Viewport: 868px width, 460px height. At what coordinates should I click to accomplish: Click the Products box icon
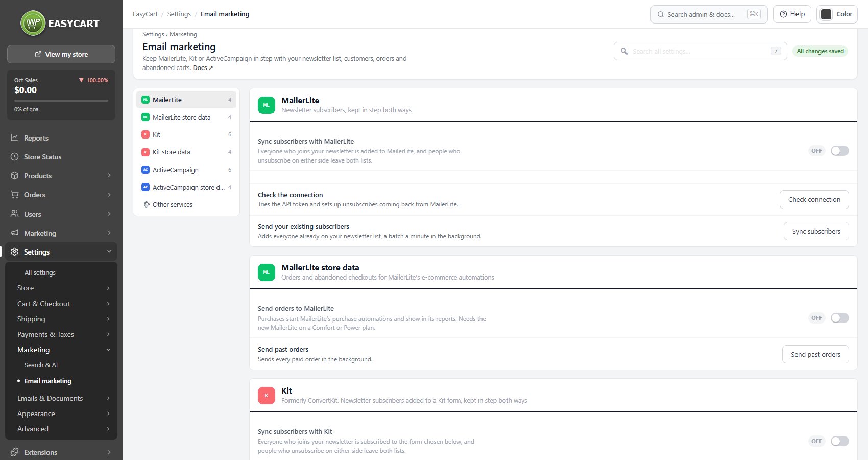point(14,176)
